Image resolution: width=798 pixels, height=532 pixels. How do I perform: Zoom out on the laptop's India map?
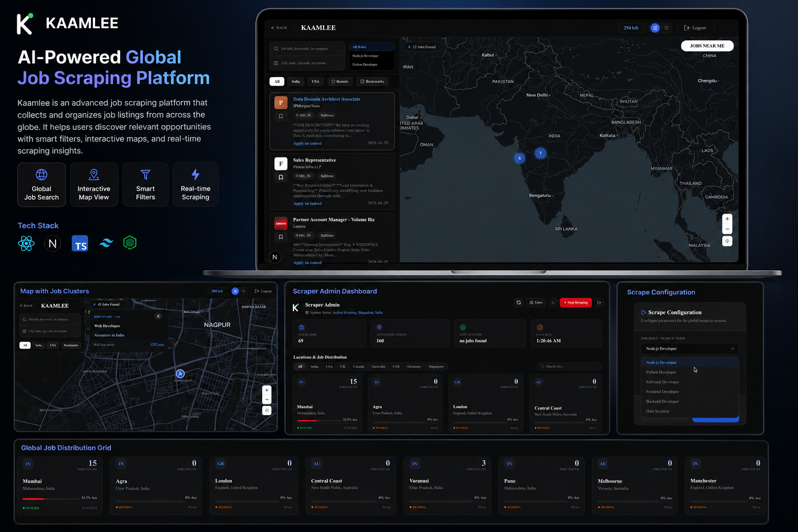pos(727,229)
